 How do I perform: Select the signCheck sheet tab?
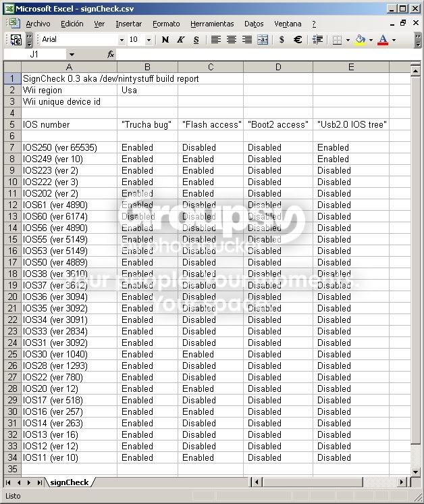(70, 482)
